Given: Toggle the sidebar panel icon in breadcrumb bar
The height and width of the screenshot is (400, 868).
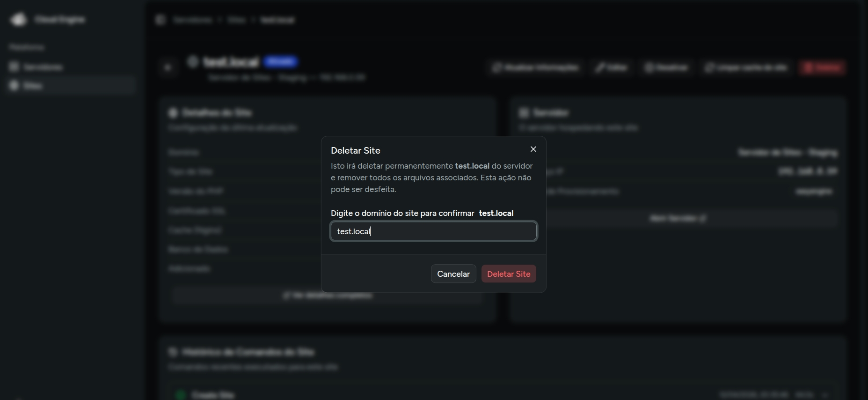Looking at the screenshot, I should tap(160, 20).
